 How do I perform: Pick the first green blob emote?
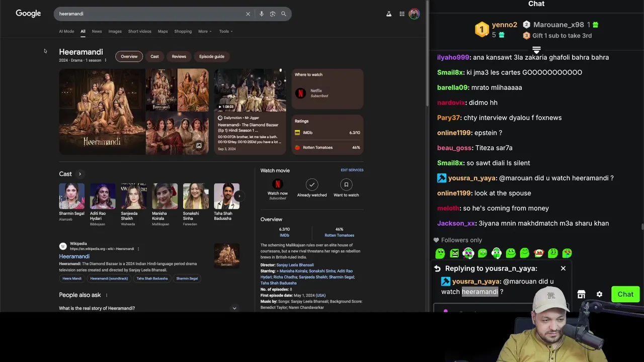click(x=440, y=253)
